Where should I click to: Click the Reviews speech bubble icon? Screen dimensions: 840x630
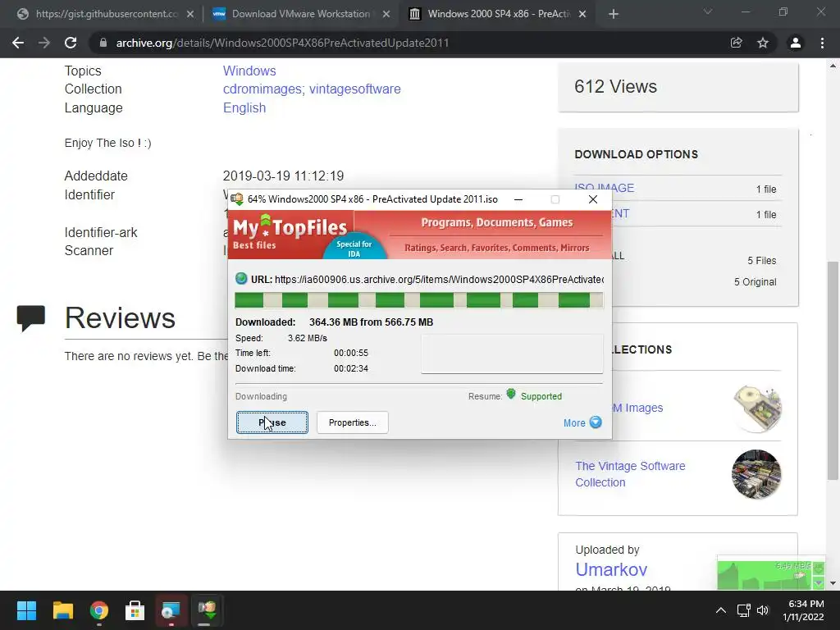(30, 317)
